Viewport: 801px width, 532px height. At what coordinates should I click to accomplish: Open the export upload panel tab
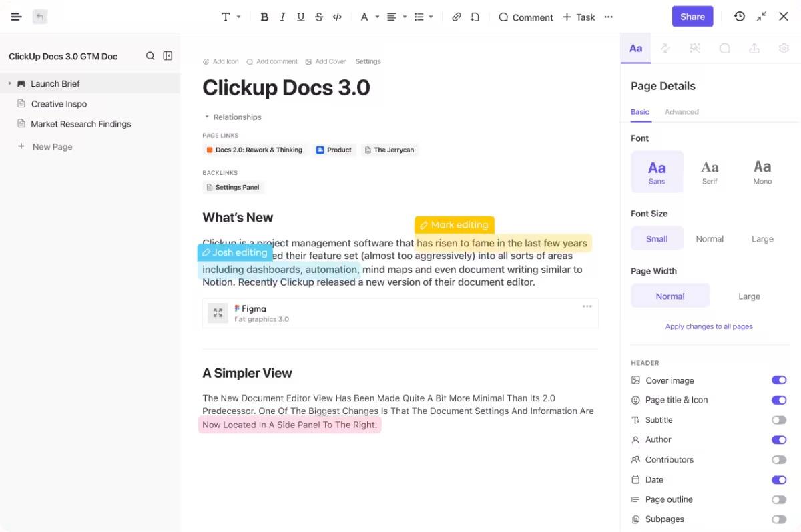point(754,48)
